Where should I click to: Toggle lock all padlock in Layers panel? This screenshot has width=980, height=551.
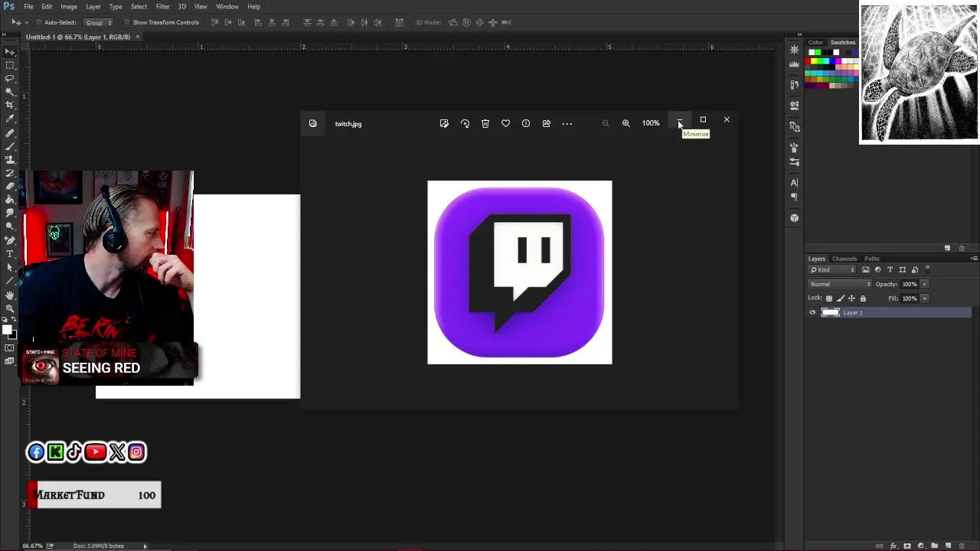(x=863, y=298)
